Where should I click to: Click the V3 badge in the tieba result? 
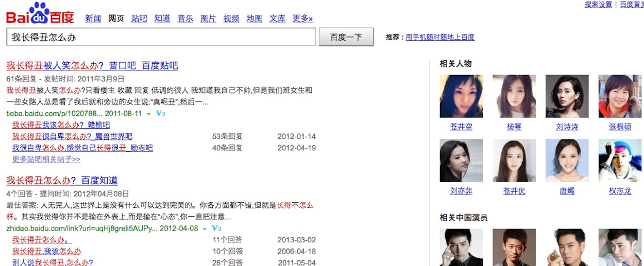[x=160, y=113]
